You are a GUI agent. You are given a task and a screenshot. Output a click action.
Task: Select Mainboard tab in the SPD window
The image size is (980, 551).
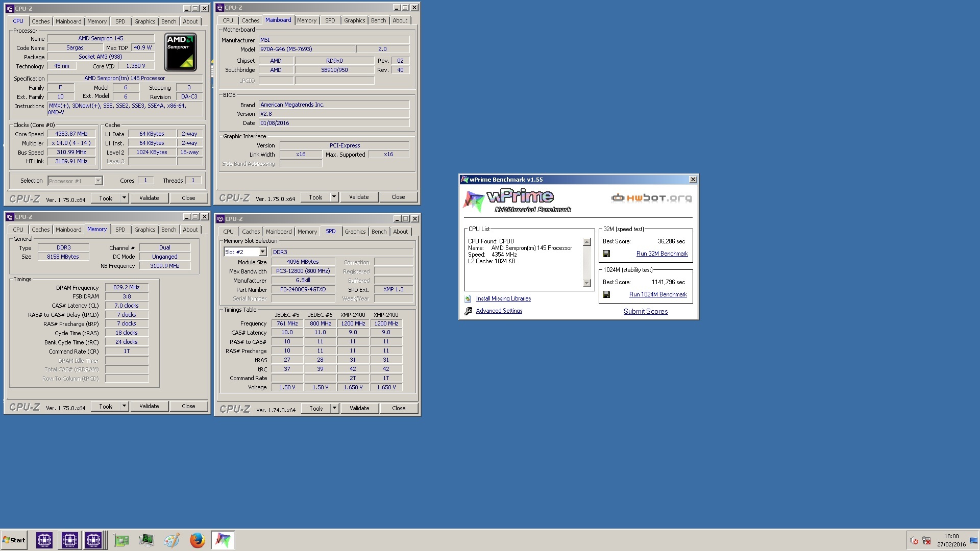click(x=279, y=232)
